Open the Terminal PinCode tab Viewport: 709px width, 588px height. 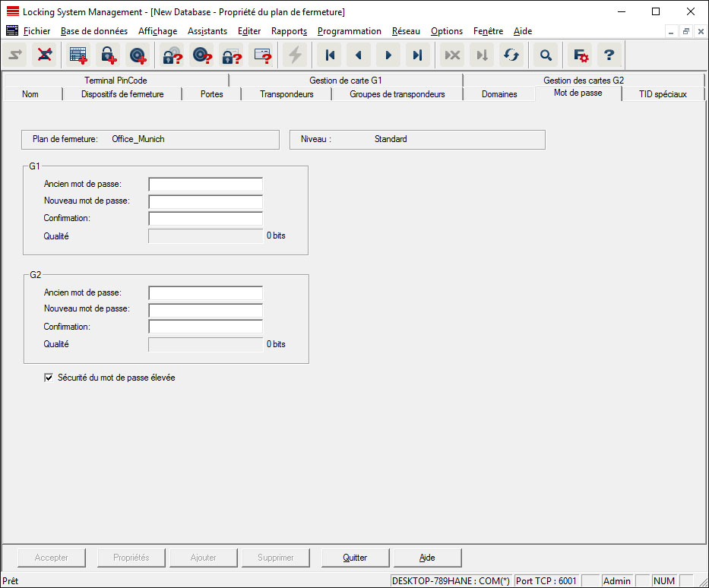tap(116, 80)
